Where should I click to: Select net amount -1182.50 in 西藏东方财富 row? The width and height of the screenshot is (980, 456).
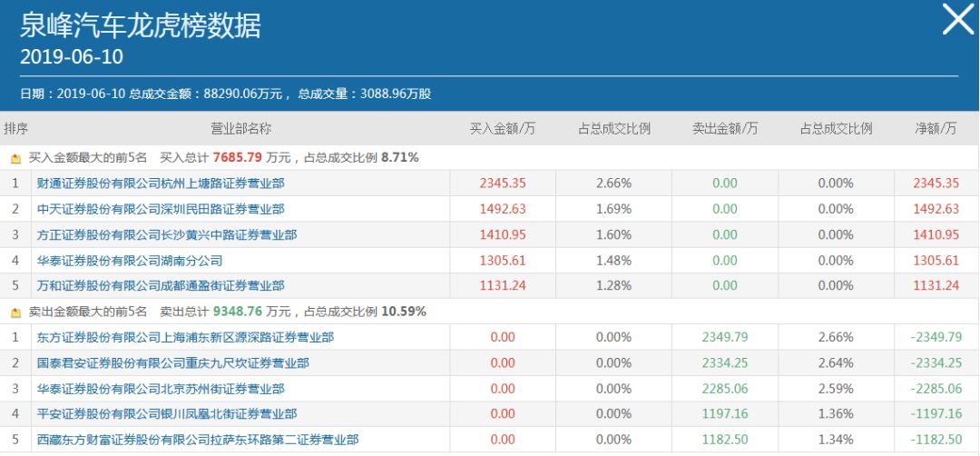pos(936,440)
